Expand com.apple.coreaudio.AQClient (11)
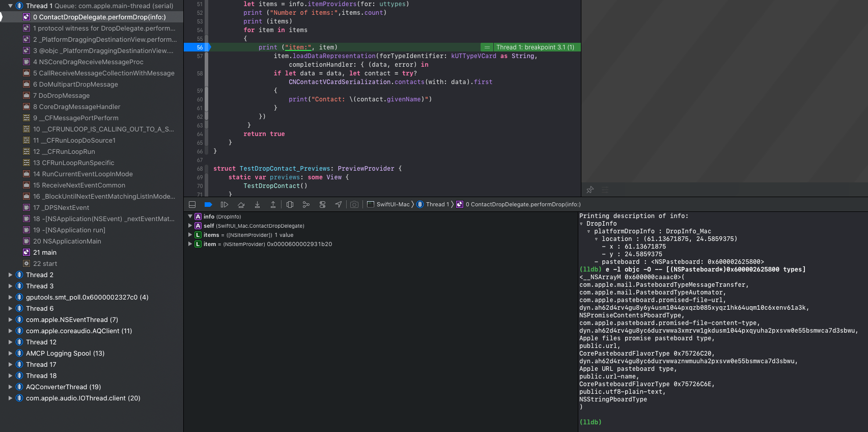Screen dimensions: 868x432 click(x=10, y=331)
